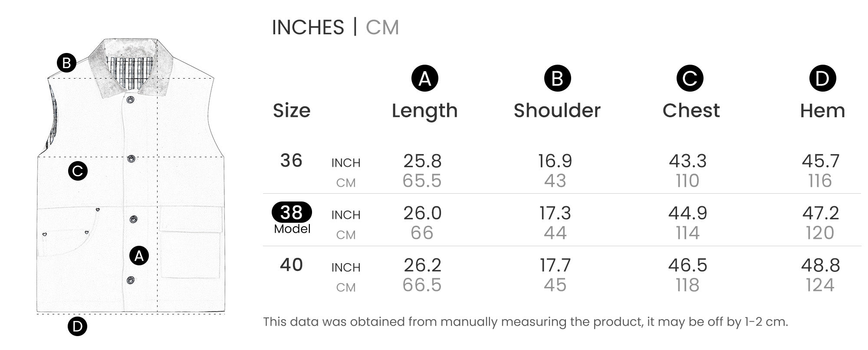Click the A Length header icon

tap(425, 78)
